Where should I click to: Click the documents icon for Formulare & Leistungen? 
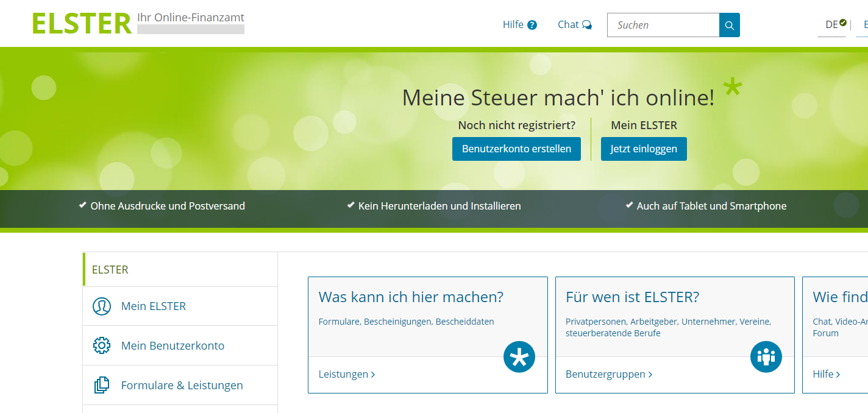tap(101, 386)
